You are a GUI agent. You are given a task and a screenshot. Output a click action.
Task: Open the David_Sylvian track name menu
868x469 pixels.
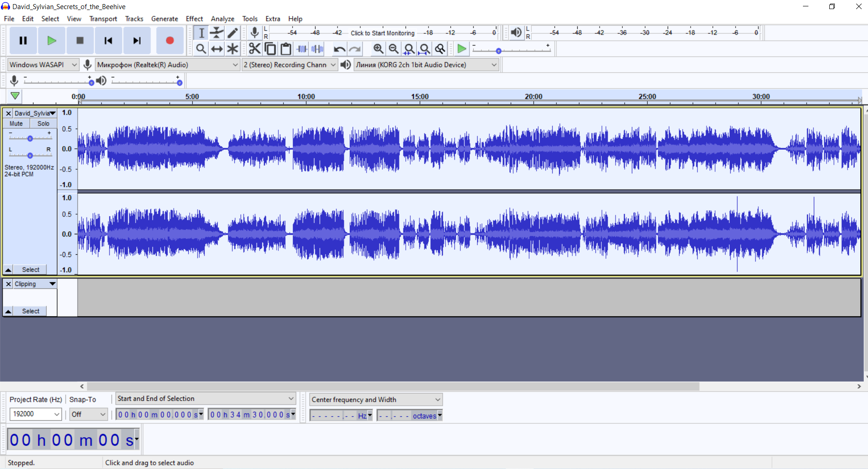tap(35, 113)
